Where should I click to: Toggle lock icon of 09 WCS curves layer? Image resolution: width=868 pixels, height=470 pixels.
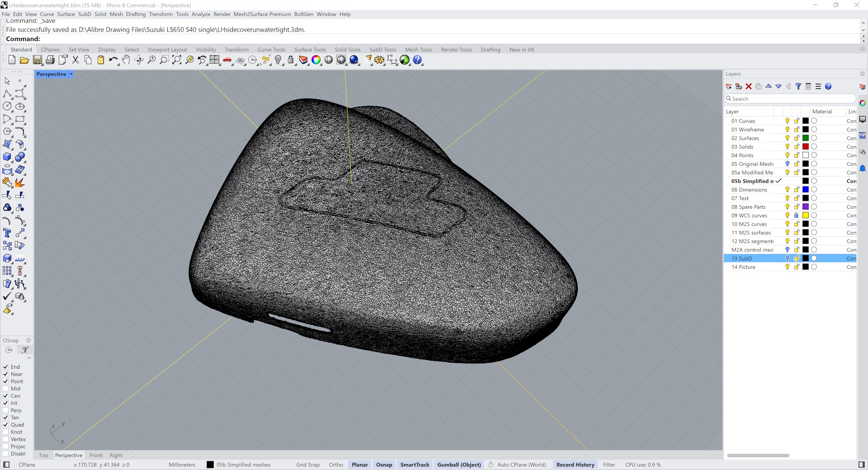[797, 216]
